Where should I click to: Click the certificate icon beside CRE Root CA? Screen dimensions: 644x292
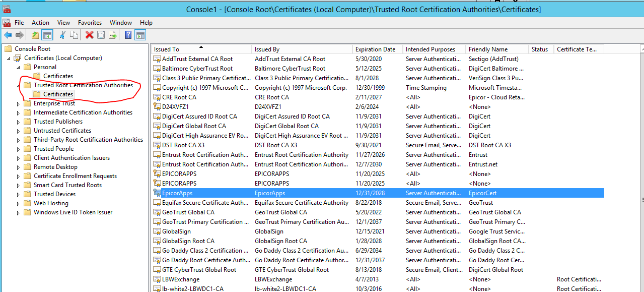coord(157,97)
